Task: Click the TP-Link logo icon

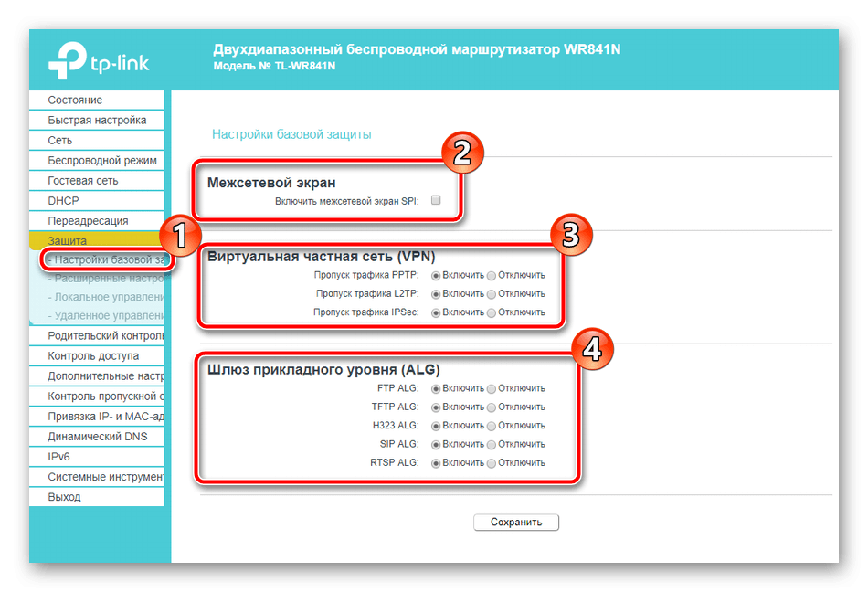Action: 66,62
